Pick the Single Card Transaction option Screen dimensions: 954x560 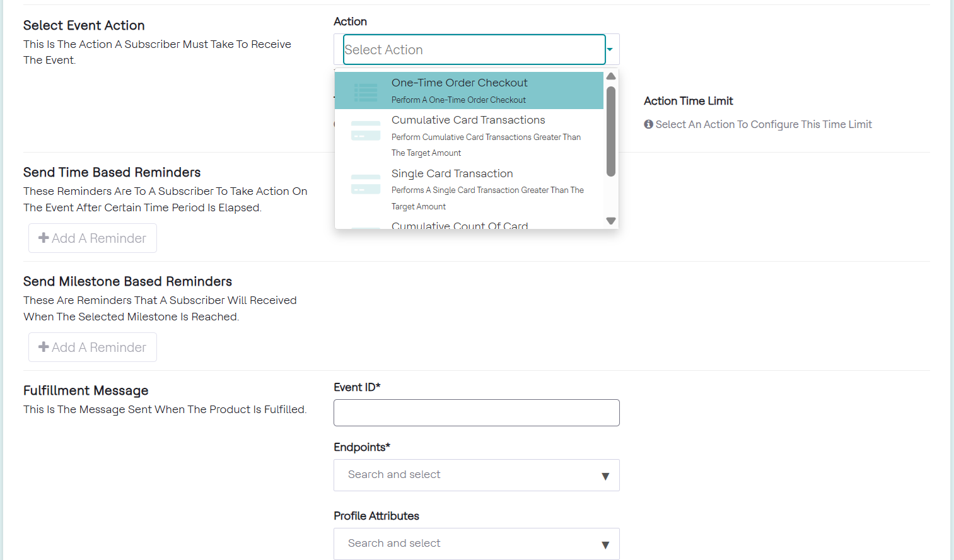point(452,174)
